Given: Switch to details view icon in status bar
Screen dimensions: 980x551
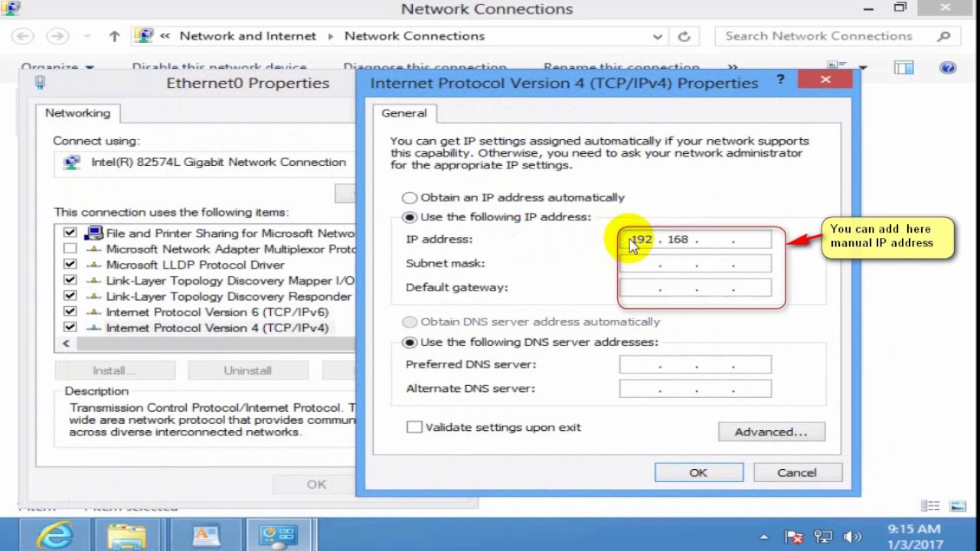Looking at the screenshot, I should [930, 506].
